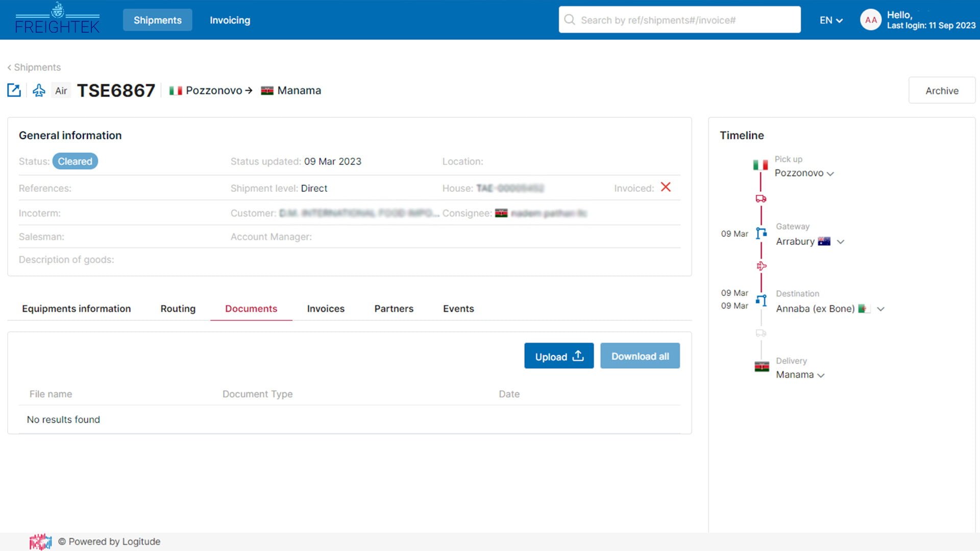Click the grey delivery truck icon in timeline
This screenshot has height=551, width=980.
click(761, 333)
